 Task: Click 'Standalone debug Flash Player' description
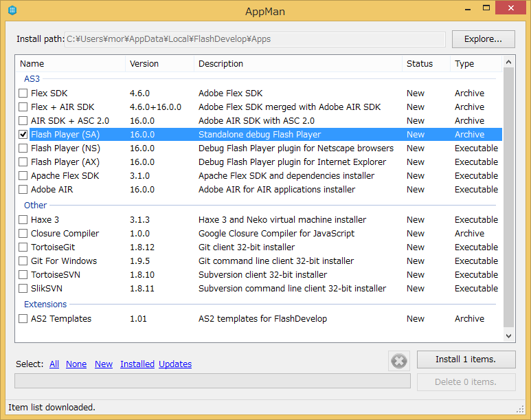[x=260, y=135]
